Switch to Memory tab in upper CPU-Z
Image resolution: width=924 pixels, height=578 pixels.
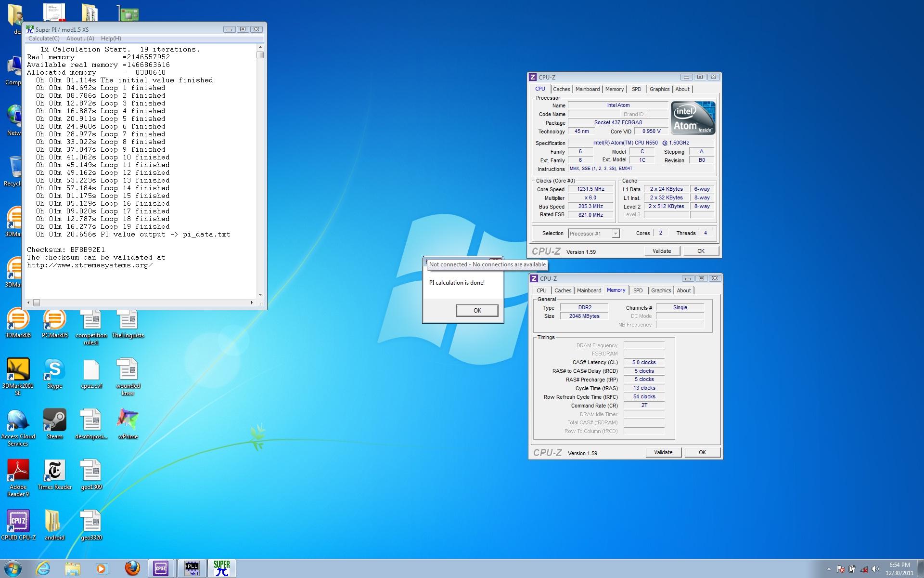tap(615, 89)
